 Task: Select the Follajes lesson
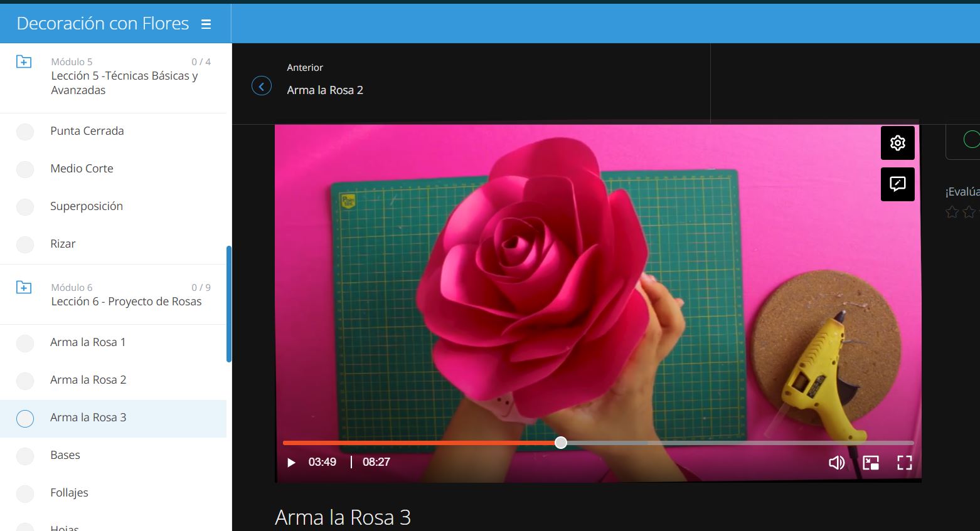point(69,493)
